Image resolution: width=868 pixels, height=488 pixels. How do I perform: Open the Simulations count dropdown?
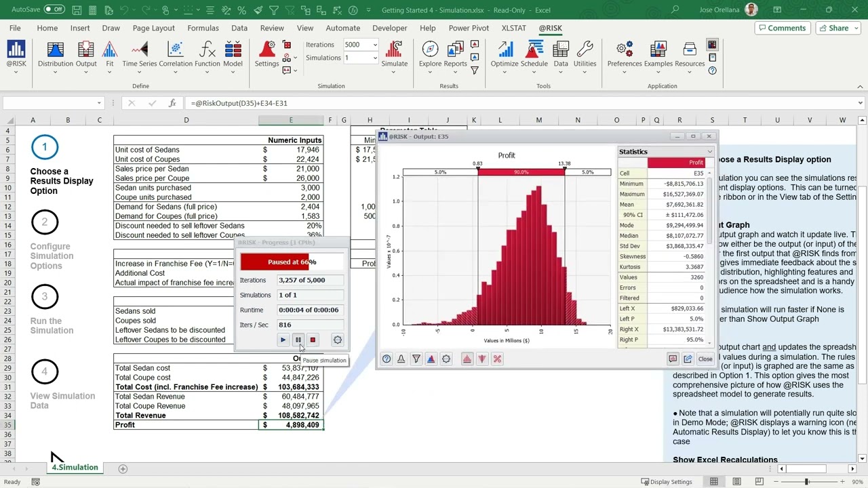click(375, 58)
